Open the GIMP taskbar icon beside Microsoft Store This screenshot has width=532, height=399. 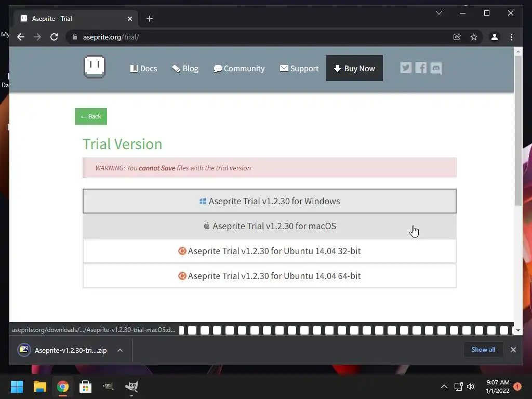pyautogui.click(x=108, y=387)
